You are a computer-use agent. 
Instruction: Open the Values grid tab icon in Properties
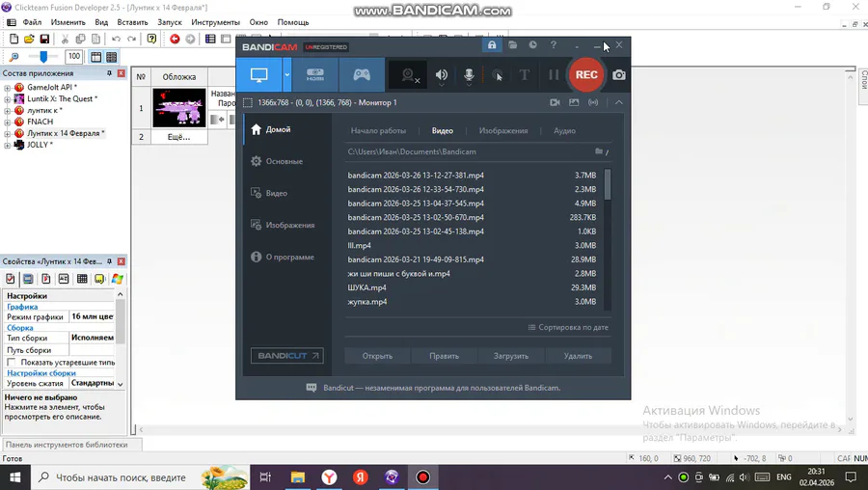point(82,279)
